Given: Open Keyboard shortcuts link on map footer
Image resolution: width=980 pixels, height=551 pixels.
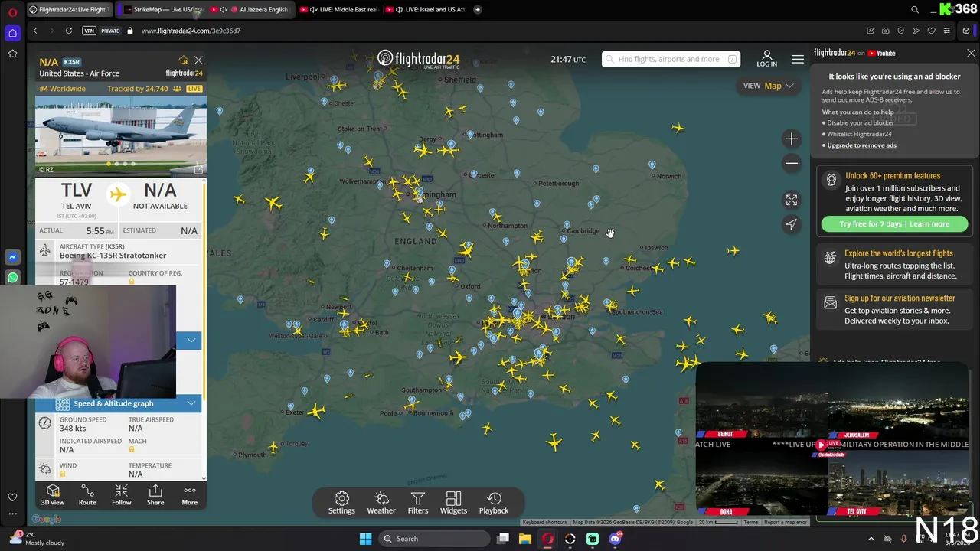Looking at the screenshot, I should [x=544, y=522].
